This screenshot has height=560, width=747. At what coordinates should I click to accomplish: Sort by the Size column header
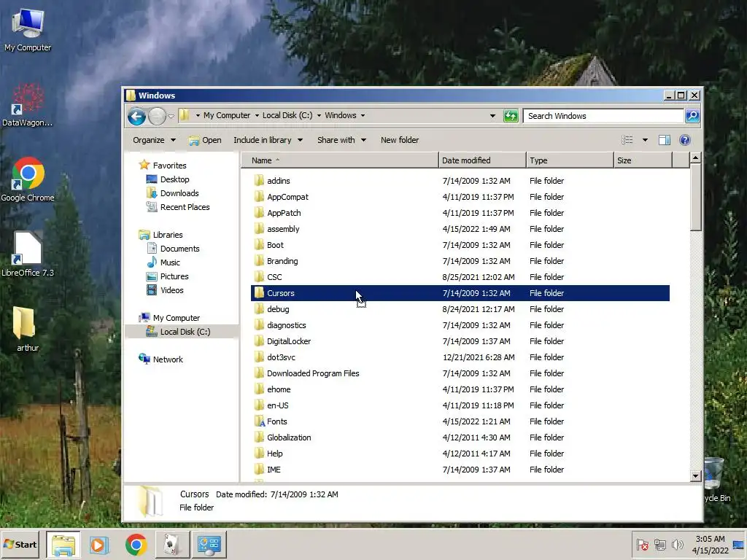[x=643, y=160]
